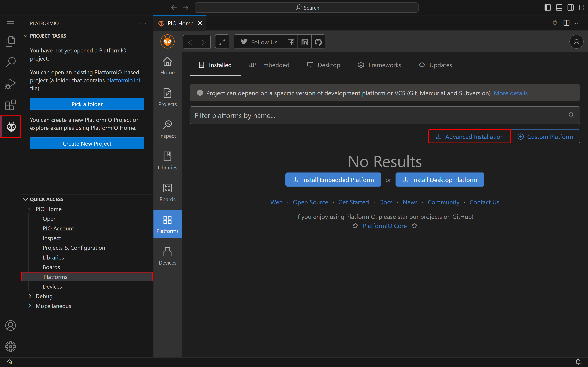Open Run and Debug view icon
This screenshot has height=367, width=588.
10,84
